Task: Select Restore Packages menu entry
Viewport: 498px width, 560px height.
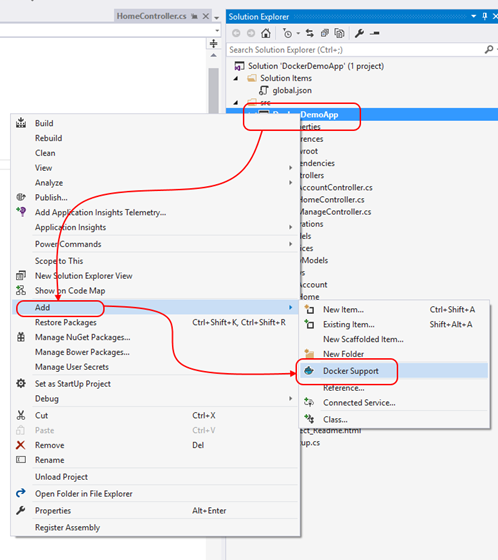Action: pos(66,322)
